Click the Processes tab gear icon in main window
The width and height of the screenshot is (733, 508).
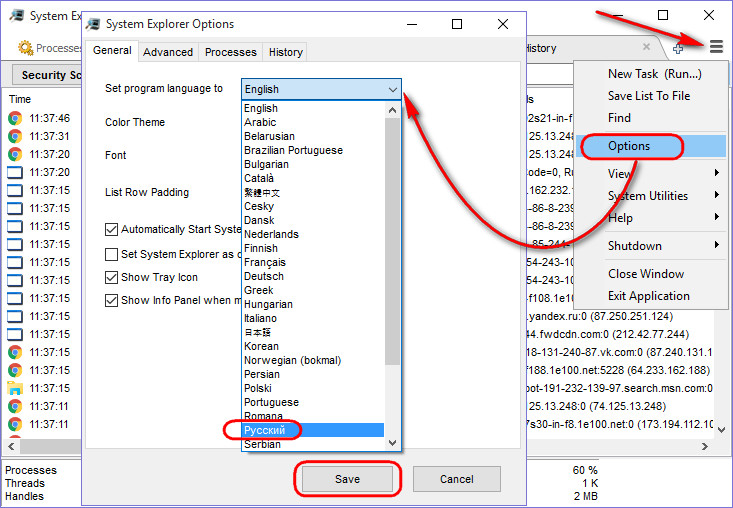click(25, 48)
